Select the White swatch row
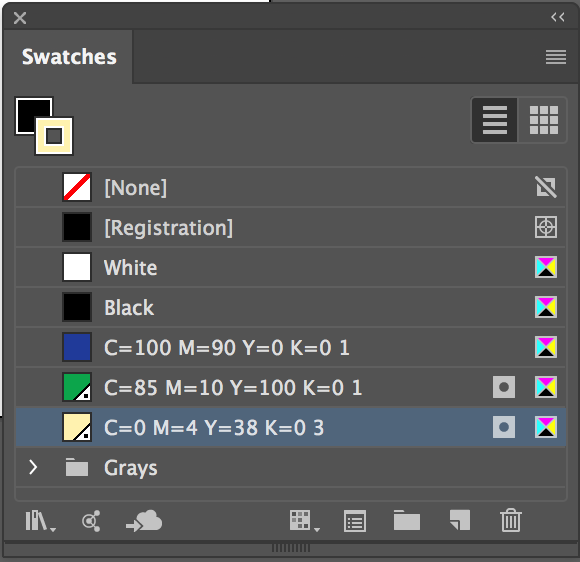This screenshot has height=562, width=580. click(291, 267)
